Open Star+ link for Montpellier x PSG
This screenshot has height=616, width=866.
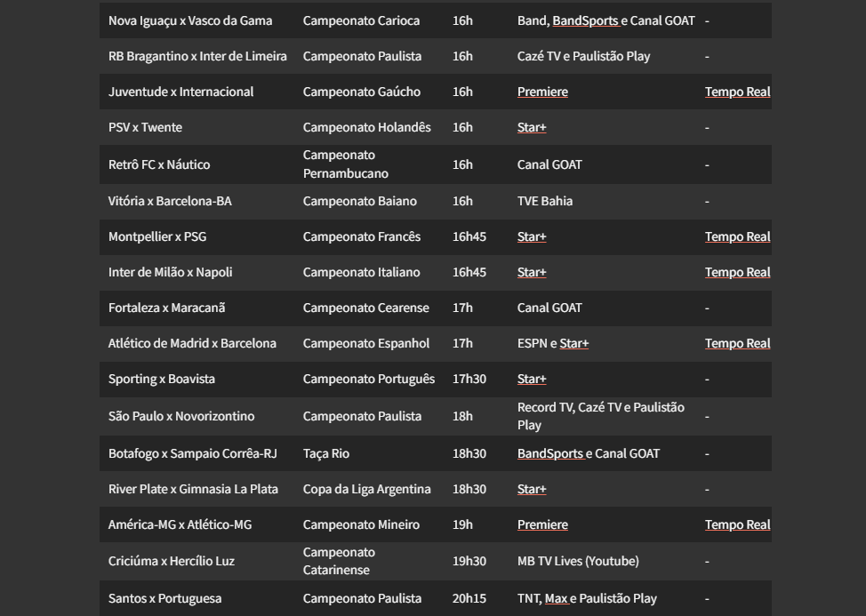point(532,236)
